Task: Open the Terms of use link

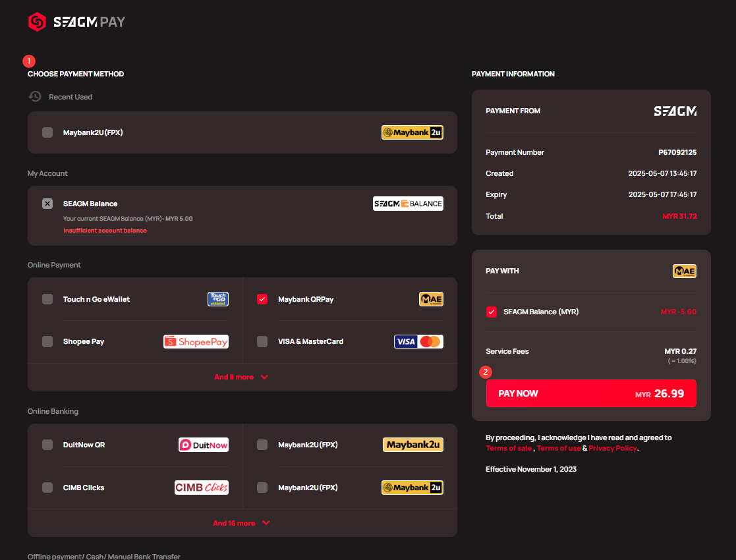Action: point(559,448)
